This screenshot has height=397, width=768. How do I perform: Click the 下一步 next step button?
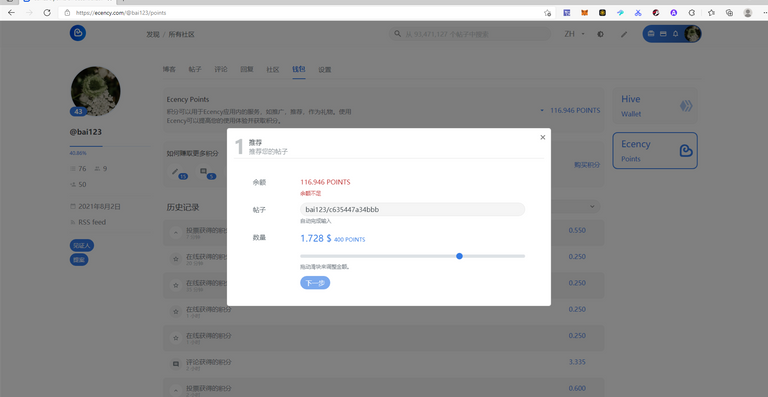click(315, 283)
